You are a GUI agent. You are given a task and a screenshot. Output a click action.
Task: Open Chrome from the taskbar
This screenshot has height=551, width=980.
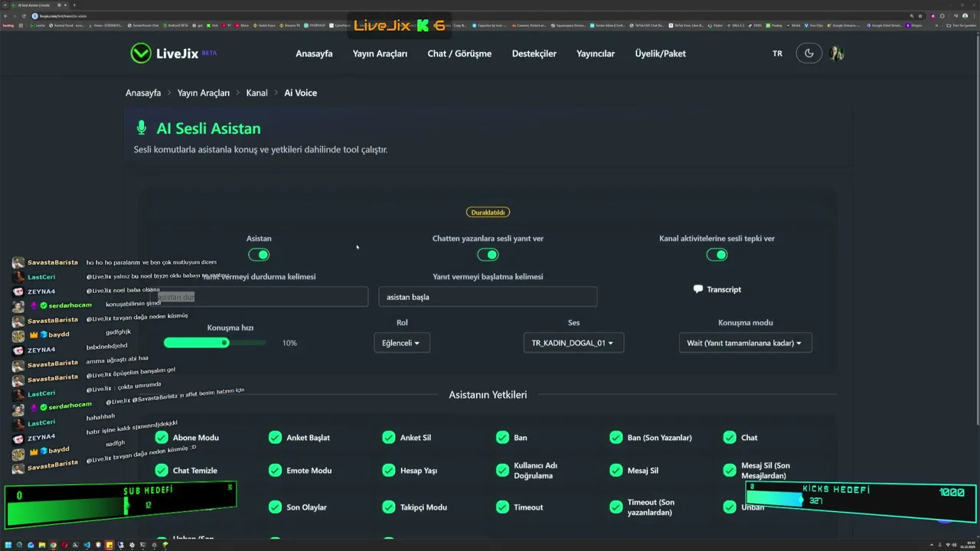click(53, 545)
